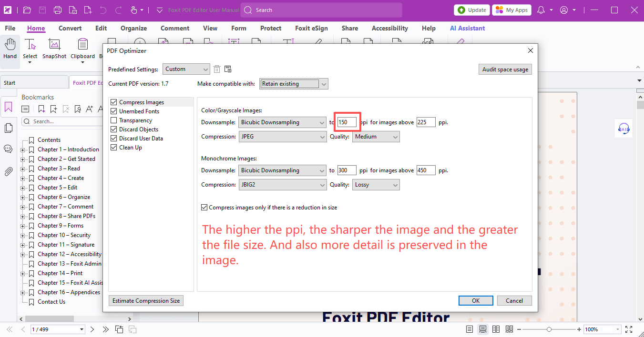Jump to last page arrow
The height and width of the screenshot is (337, 644).
coord(106,329)
